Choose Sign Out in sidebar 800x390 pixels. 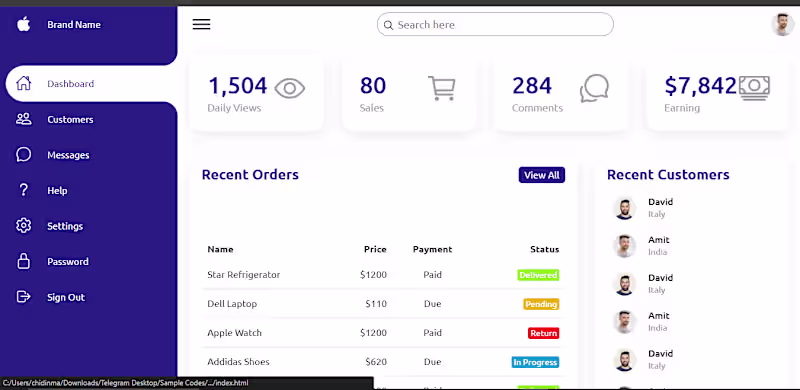tap(66, 297)
